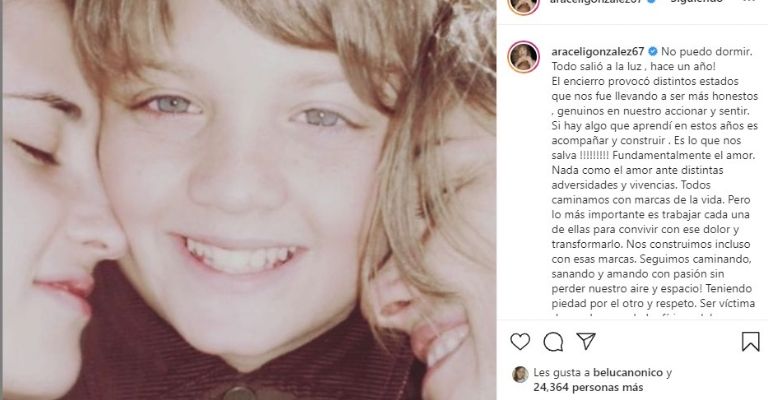This screenshot has height=400, width=768.
Task: Open comments via the speech bubble icon
Action: click(553, 342)
